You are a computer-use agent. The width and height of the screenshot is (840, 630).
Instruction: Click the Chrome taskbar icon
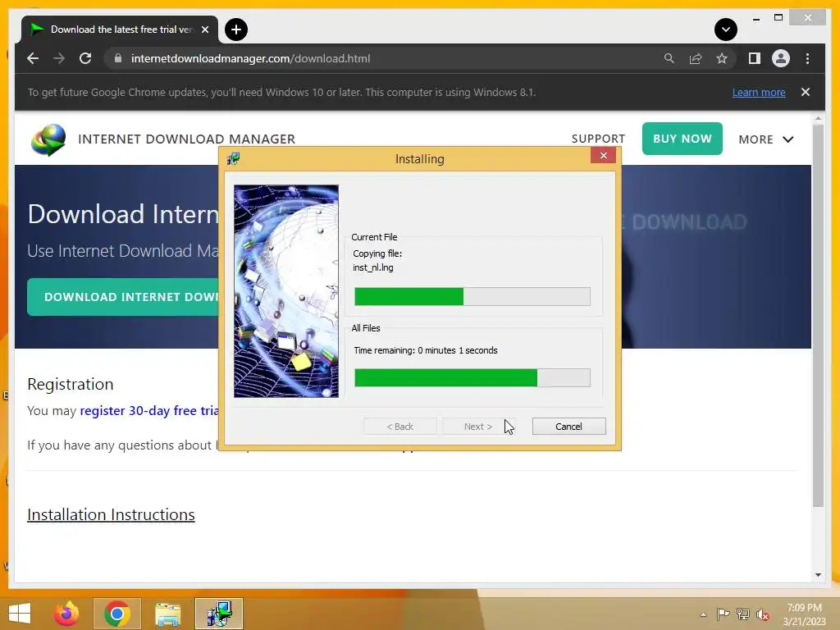(x=116, y=614)
